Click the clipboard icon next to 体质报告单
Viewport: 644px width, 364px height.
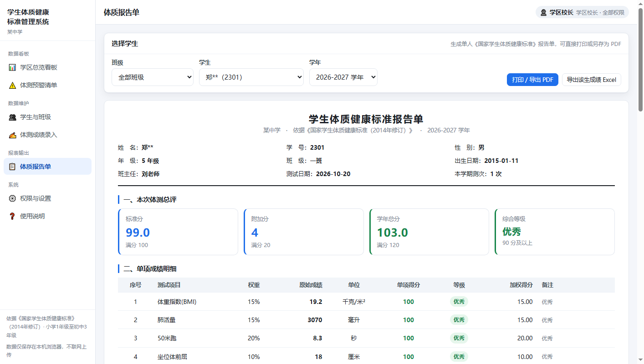click(12, 167)
